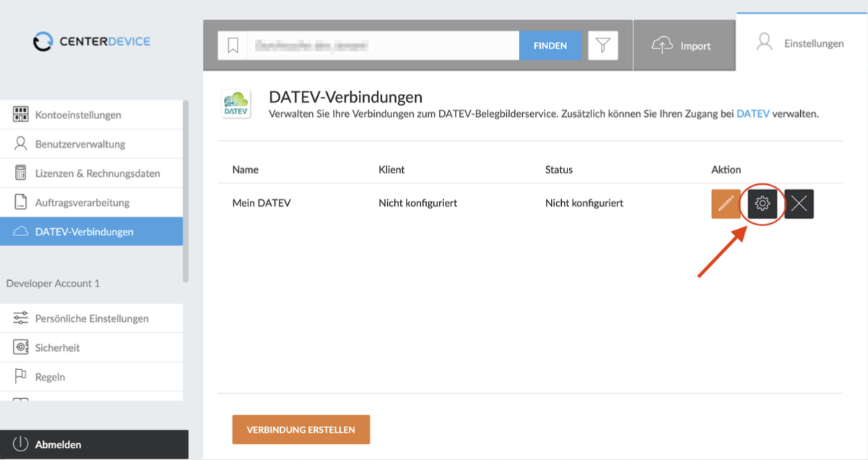Click the Status column header
The image size is (868, 460).
[x=559, y=170]
